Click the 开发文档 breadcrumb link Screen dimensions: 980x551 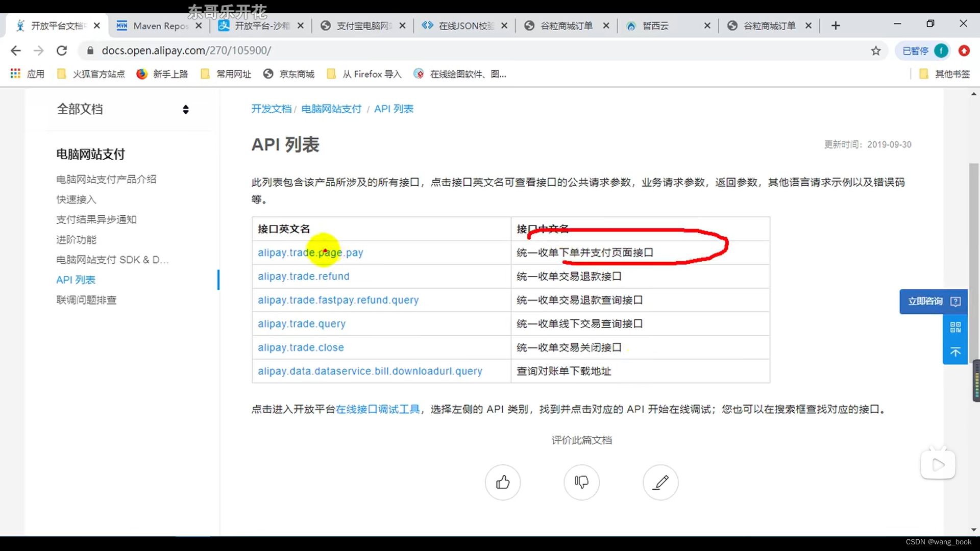point(271,109)
